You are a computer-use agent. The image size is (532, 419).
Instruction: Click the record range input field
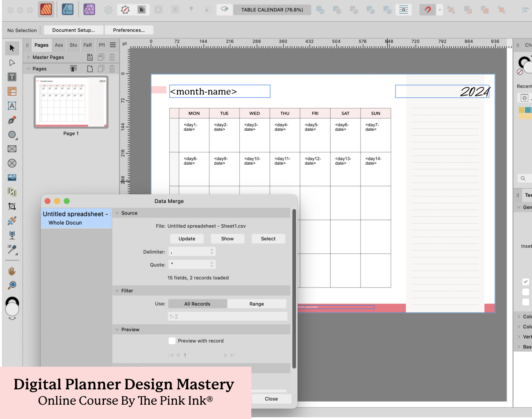pos(228,316)
